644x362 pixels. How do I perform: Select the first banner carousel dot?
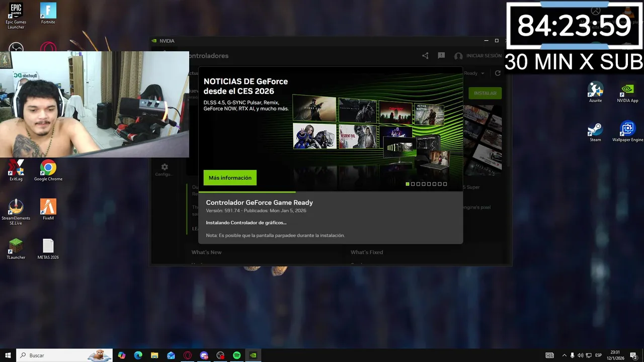point(408,184)
